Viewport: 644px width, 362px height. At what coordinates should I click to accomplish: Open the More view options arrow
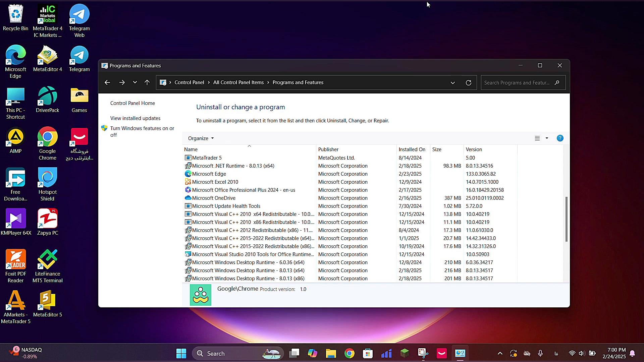point(547,138)
